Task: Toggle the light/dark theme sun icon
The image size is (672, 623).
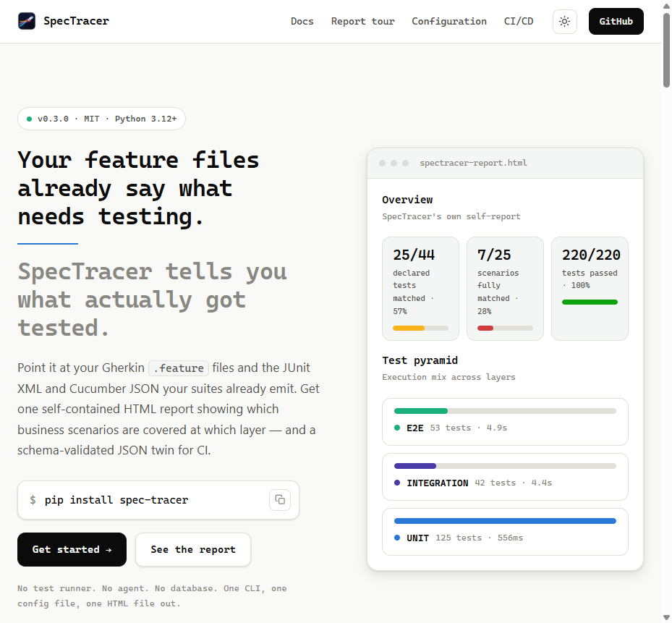Action: click(565, 22)
